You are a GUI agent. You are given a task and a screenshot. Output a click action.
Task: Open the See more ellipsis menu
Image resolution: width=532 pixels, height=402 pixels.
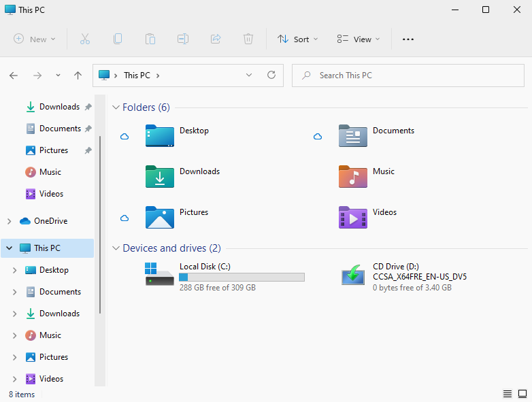(x=408, y=39)
